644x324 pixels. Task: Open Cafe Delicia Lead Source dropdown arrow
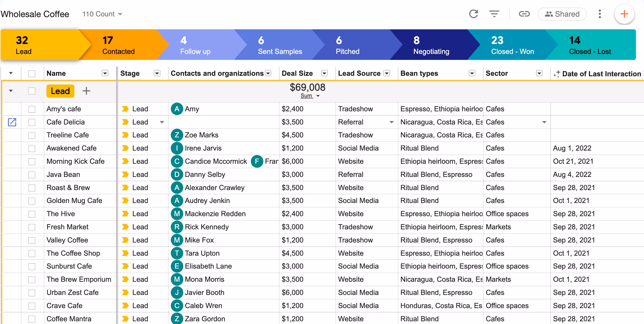(392, 122)
